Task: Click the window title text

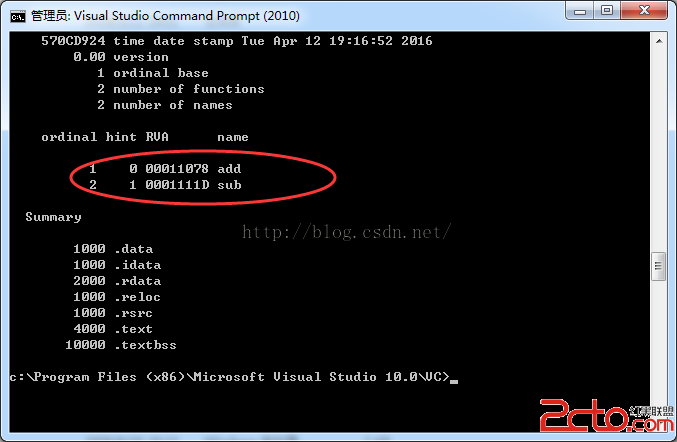Action: [165, 16]
